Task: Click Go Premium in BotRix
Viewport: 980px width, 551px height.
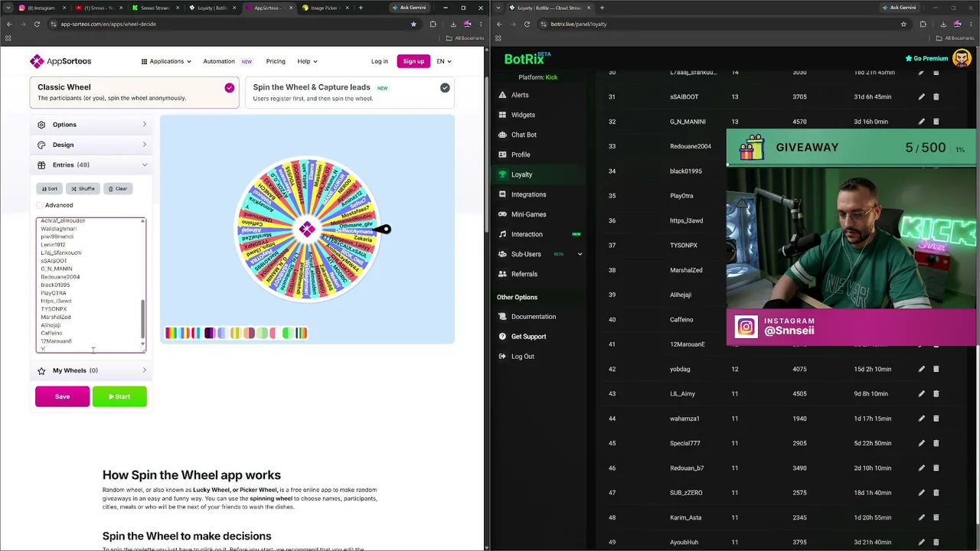Action: (926, 58)
